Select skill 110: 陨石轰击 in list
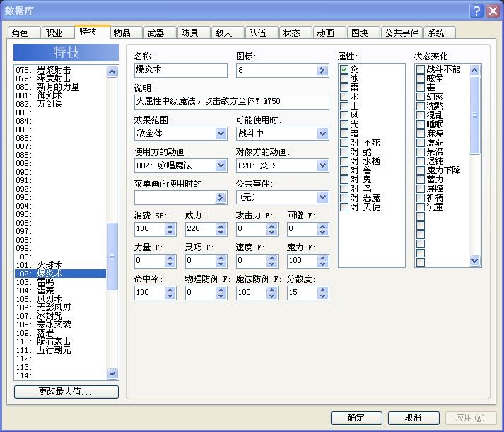The width and height of the screenshot is (504, 432). [x=60, y=341]
